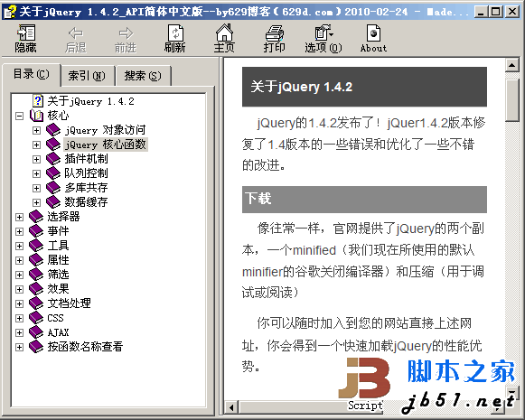The width and height of the screenshot is (525, 420).
Task: Click the purple book icon beside 选择器
Action: tap(36, 217)
